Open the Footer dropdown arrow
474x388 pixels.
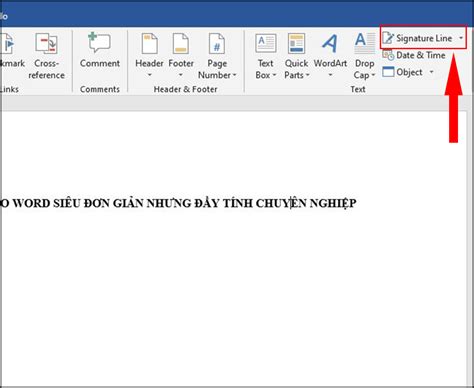click(181, 75)
